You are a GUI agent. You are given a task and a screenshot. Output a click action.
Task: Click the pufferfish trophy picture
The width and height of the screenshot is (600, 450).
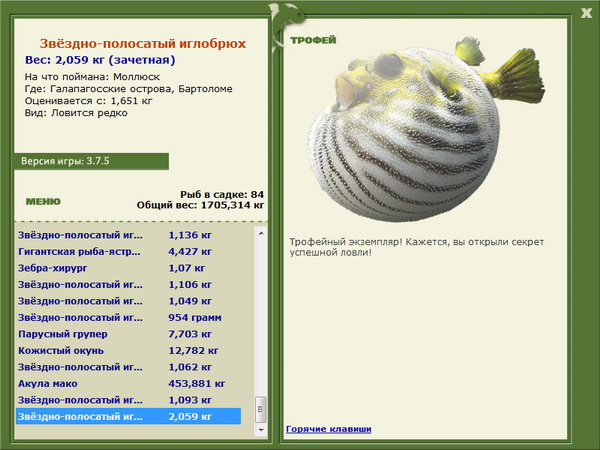point(426,129)
